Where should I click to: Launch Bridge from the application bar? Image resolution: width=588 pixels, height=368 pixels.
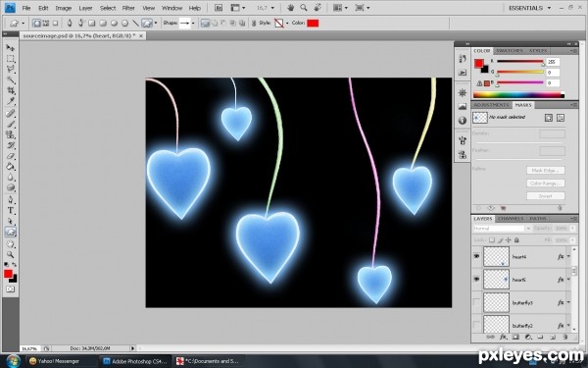click(219, 8)
